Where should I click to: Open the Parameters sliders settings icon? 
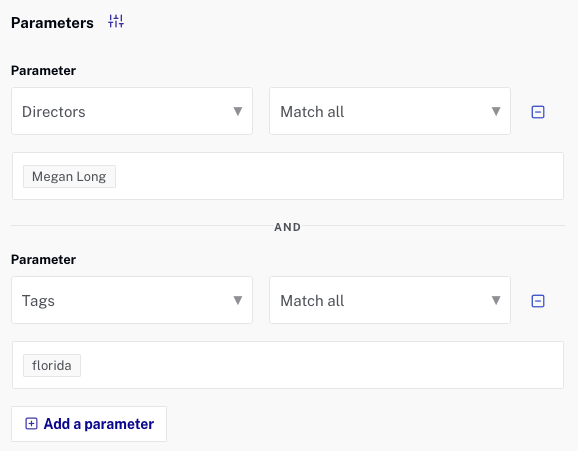(116, 21)
